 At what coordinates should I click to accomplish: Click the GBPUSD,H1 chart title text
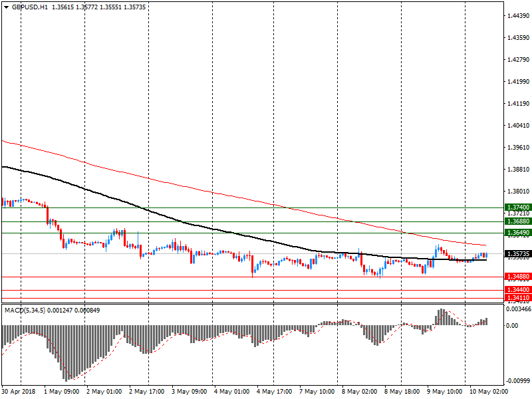click(30, 7)
